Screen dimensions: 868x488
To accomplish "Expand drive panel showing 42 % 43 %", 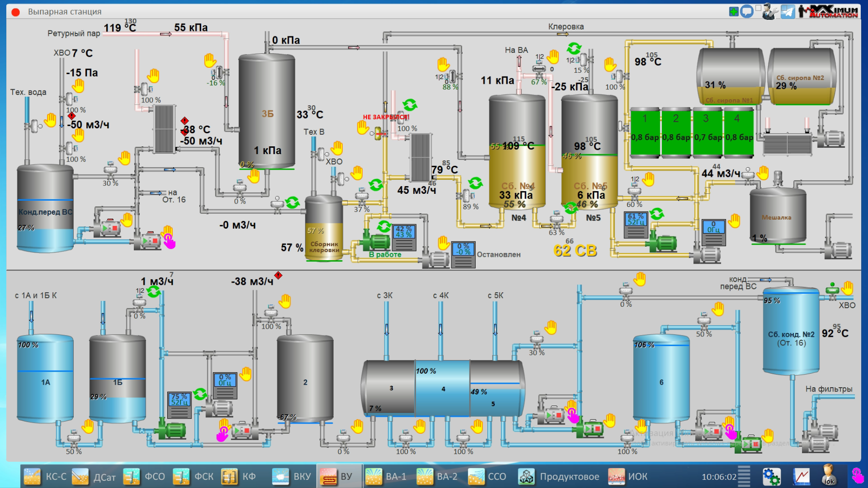I will [403, 237].
